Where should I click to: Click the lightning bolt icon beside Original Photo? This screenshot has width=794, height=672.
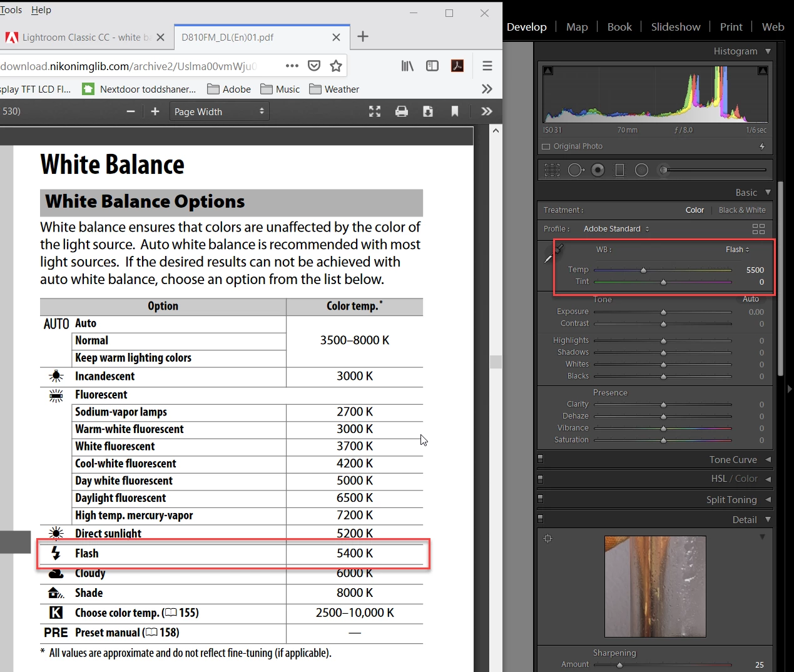point(761,146)
